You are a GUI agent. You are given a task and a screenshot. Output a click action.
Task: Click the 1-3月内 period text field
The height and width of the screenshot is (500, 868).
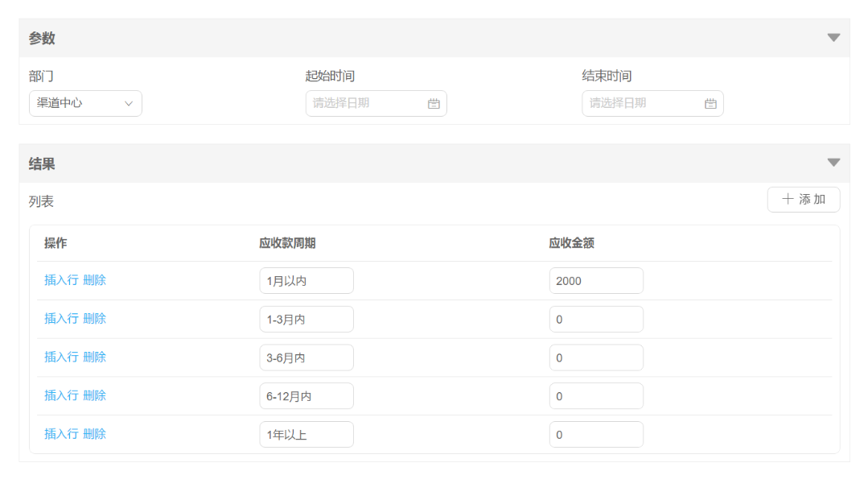click(306, 320)
